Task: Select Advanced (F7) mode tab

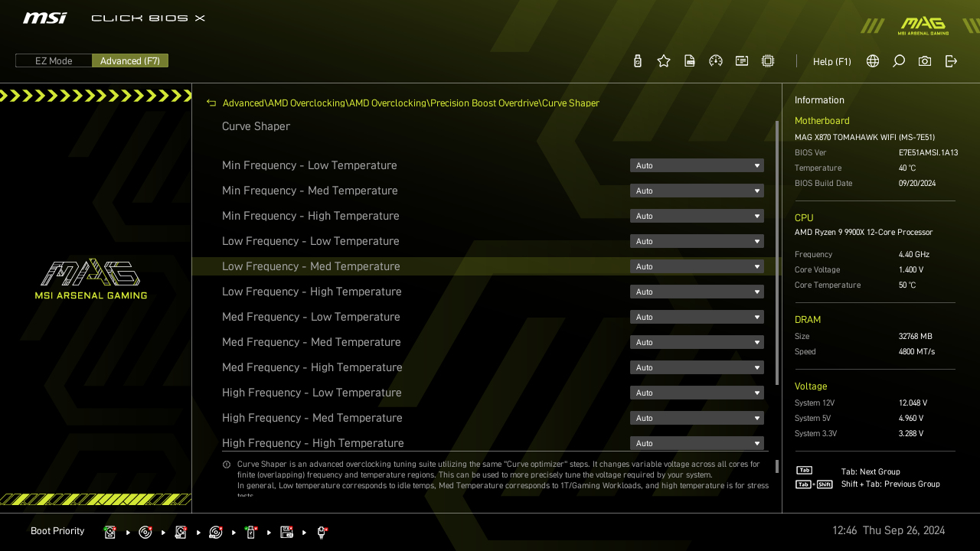Action: pyautogui.click(x=130, y=61)
